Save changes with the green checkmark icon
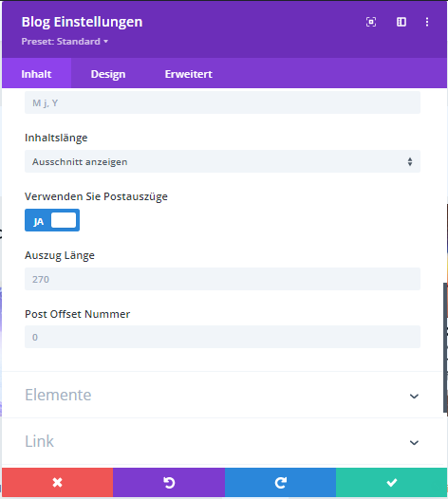The image size is (448, 499). [x=391, y=483]
